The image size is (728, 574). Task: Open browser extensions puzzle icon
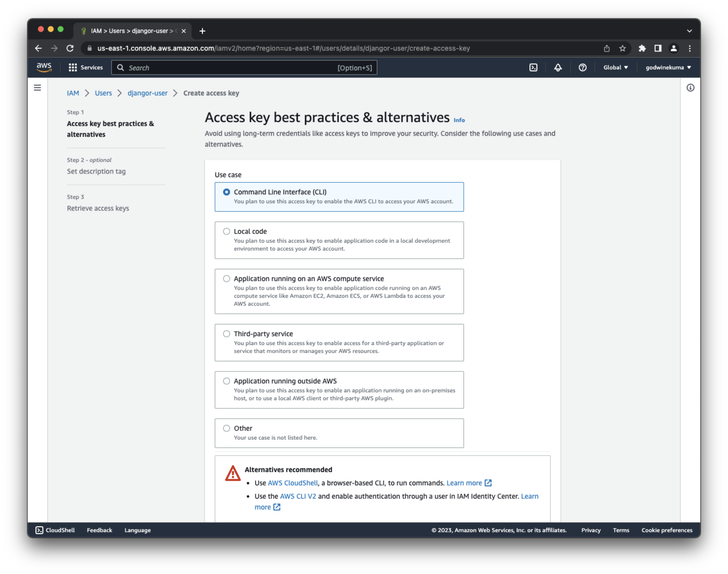642,48
